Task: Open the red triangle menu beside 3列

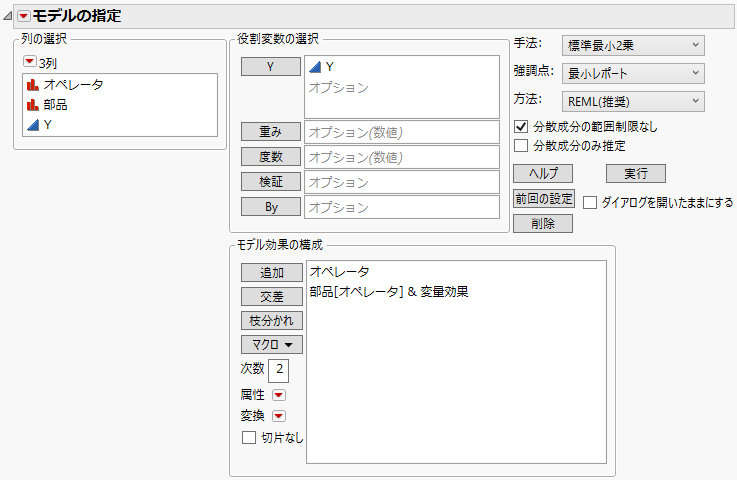Action: pyautogui.click(x=30, y=62)
